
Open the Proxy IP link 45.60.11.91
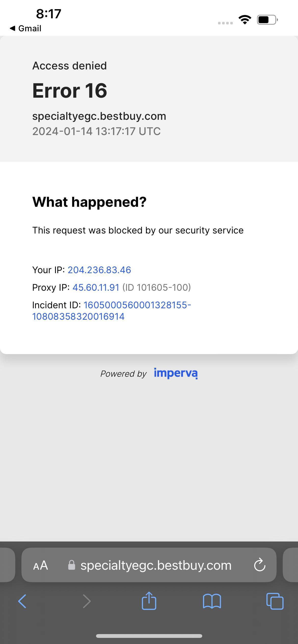(x=96, y=287)
